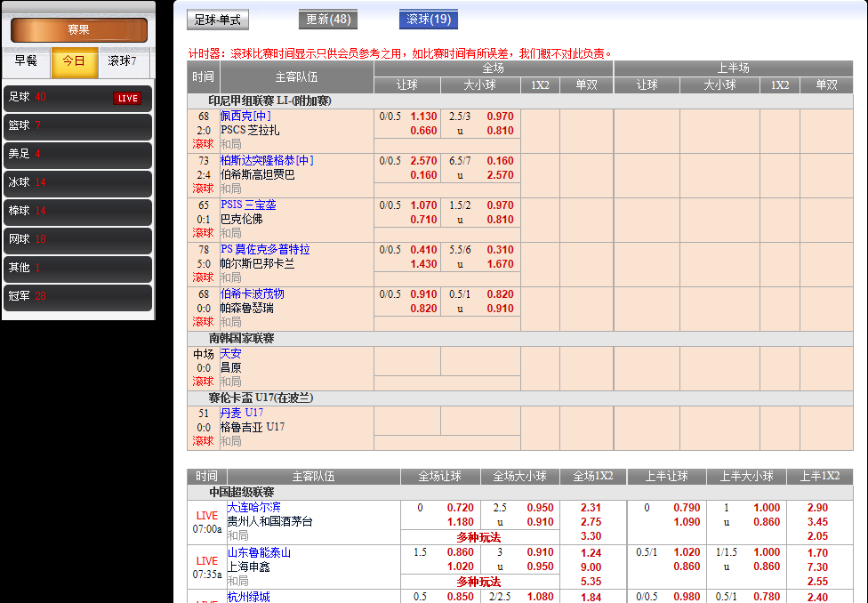Open team link 山东鲁能泰山

259,552
